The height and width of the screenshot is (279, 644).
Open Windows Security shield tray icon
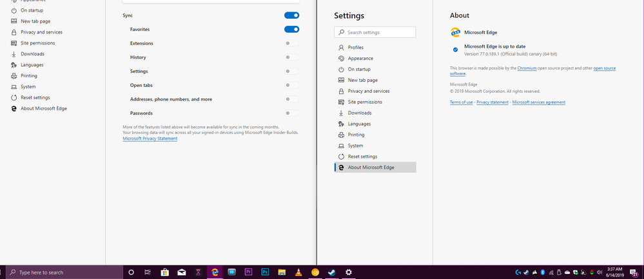[576, 272]
